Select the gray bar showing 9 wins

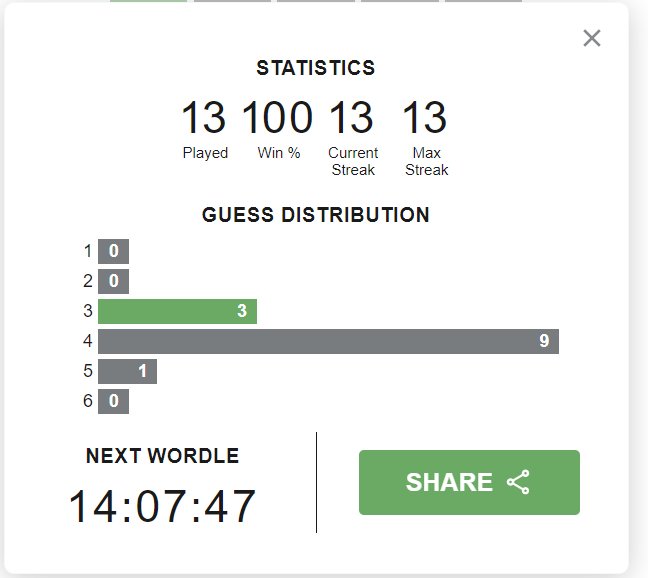(328, 341)
